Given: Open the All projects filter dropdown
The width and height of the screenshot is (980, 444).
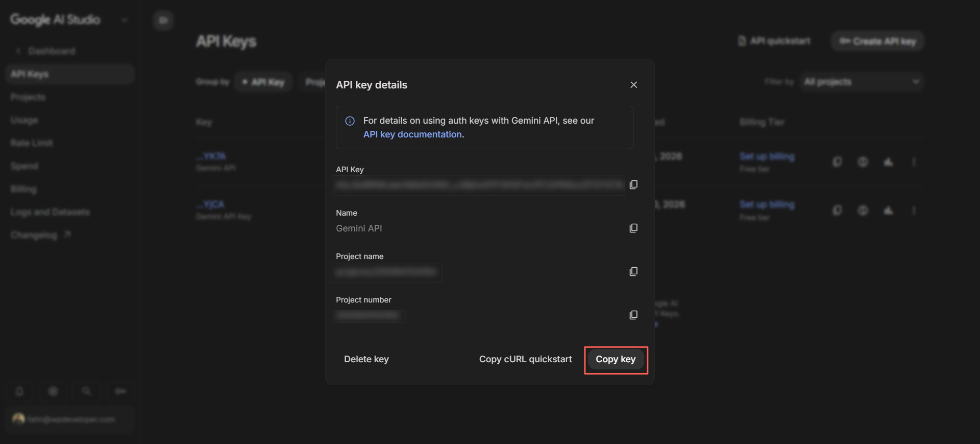Looking at the screenshot, I should 862,82.
